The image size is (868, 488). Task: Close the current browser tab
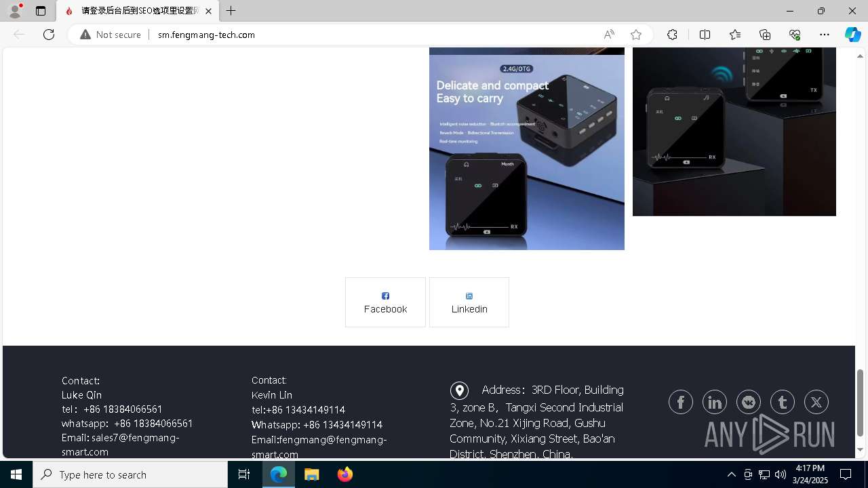(x=208, y=11)
